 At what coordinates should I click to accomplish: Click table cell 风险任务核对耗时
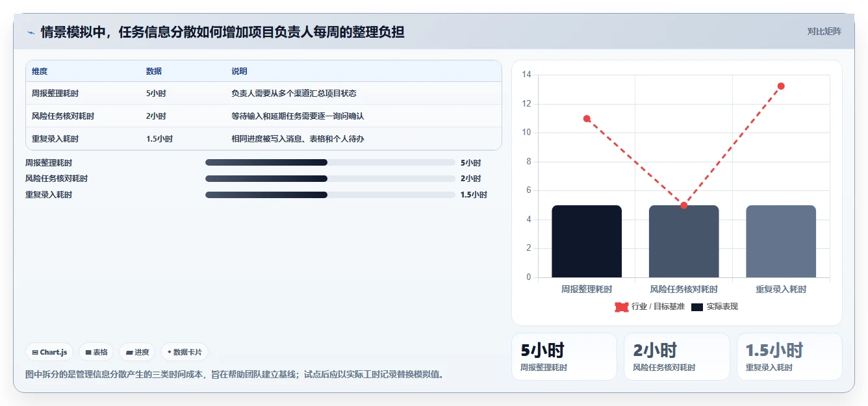pyautogui.click(x=63, y=116)
